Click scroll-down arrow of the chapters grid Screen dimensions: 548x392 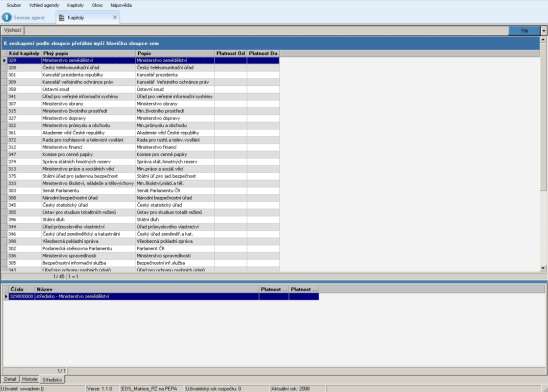543,268
